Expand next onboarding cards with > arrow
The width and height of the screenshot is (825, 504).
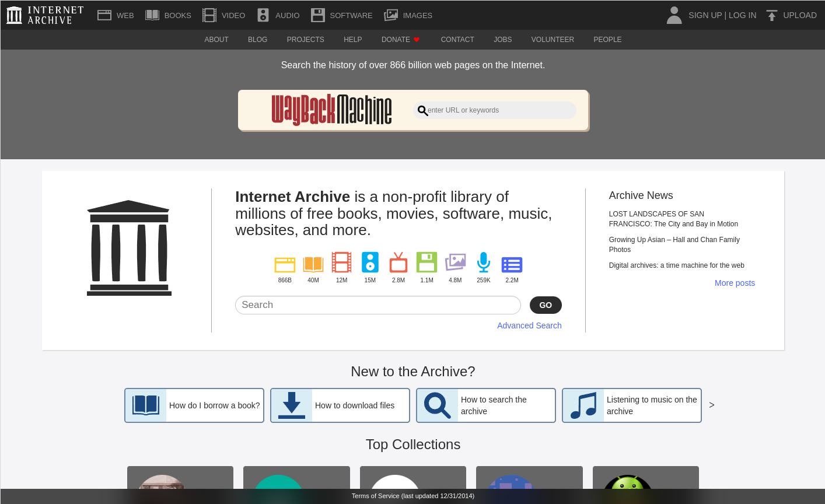coord(711,405)
